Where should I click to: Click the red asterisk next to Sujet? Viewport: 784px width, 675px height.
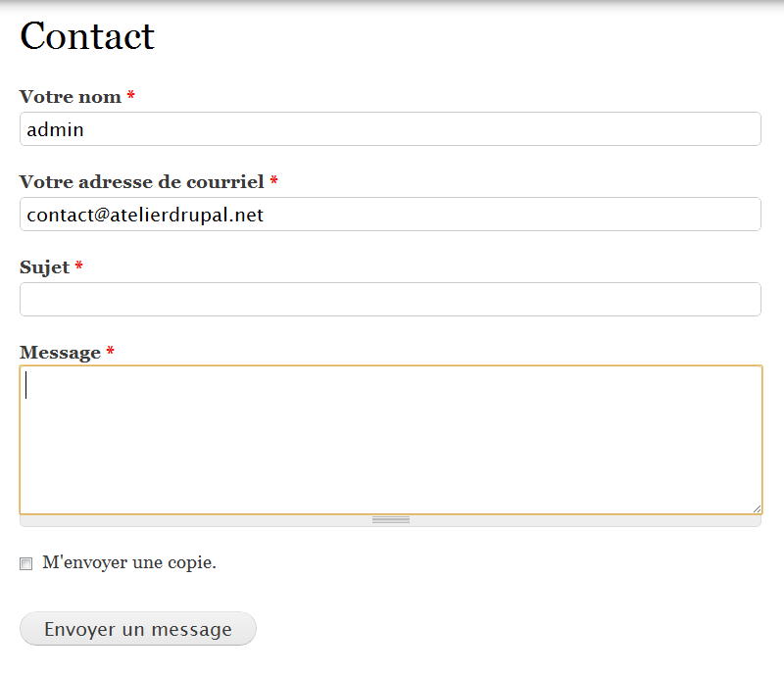pos(79,266)
